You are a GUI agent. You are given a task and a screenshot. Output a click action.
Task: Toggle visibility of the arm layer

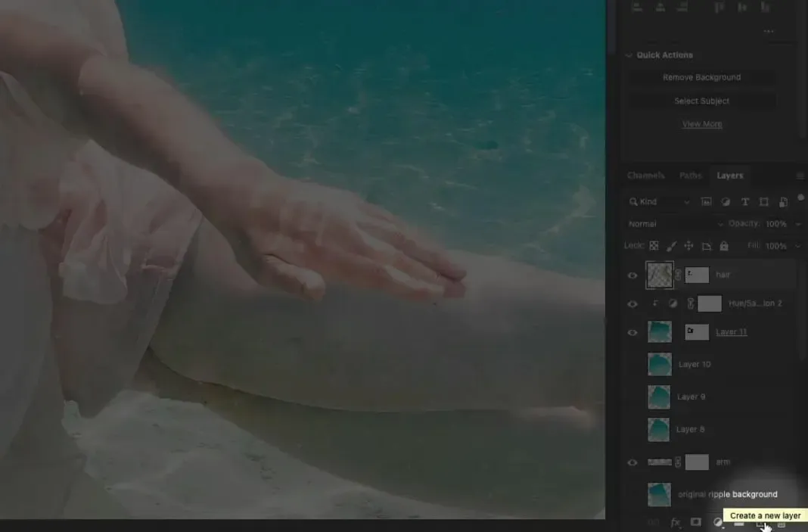point(632,462)
